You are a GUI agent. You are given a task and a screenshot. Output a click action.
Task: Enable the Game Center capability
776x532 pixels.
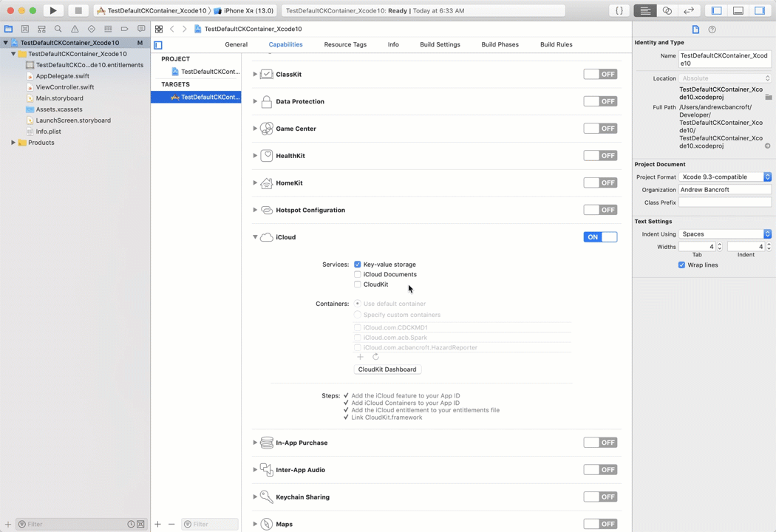600,129
